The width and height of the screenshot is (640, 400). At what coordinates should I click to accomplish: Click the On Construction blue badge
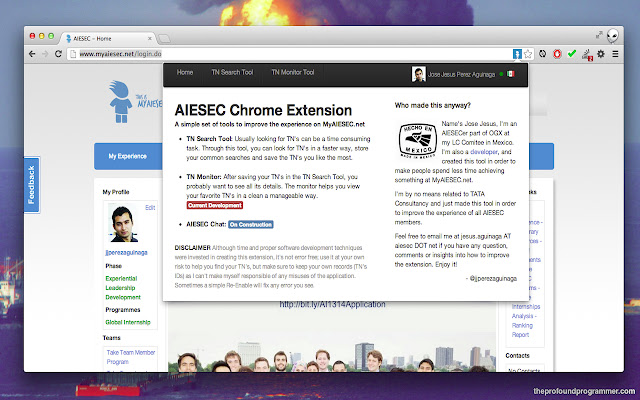(x=251, y=224)
